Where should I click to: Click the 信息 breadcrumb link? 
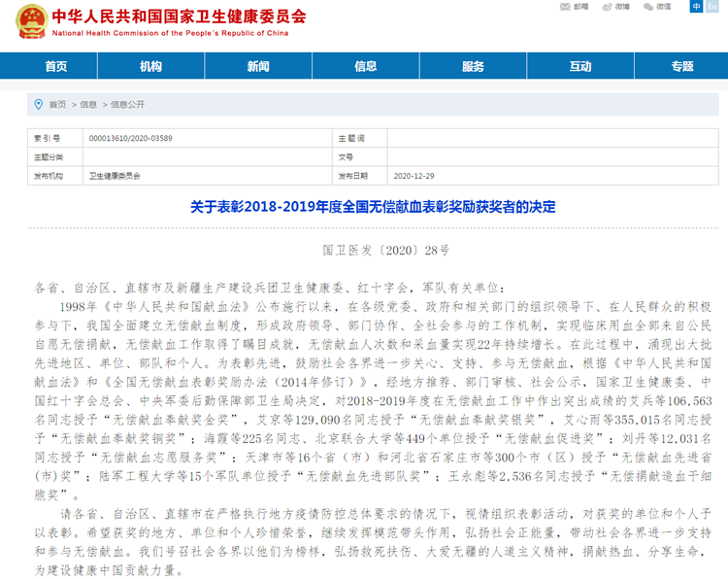88,105
